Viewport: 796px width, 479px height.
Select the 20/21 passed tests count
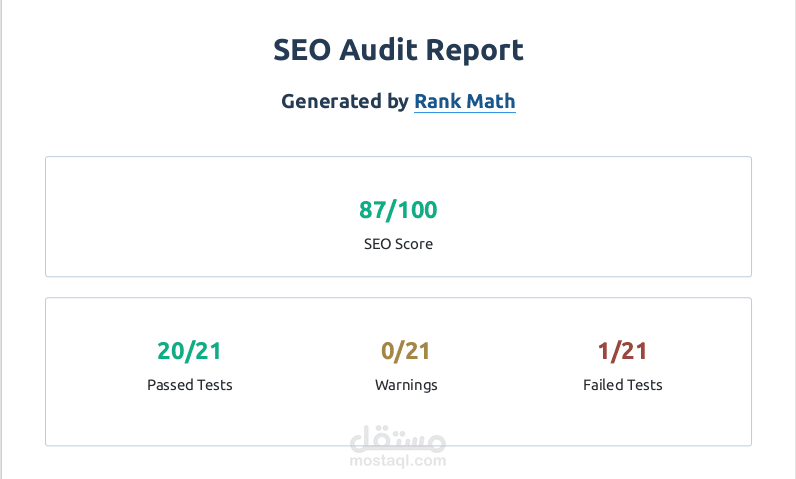click(189, 351)
